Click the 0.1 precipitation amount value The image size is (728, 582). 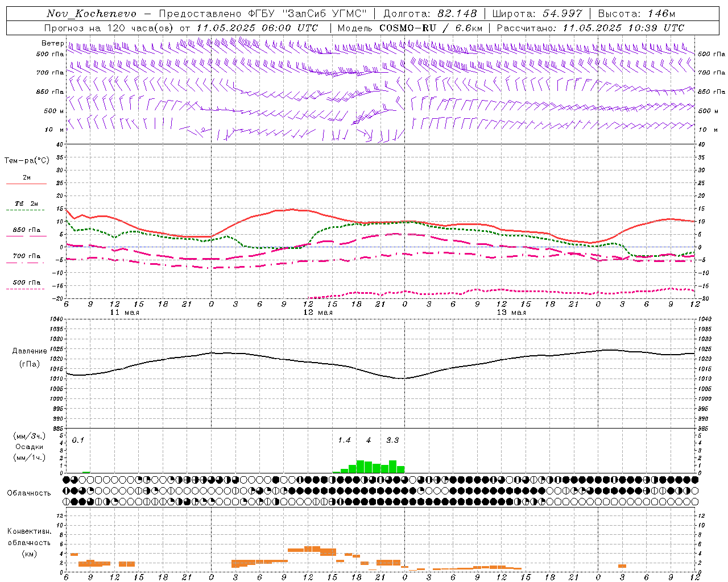pos(78,440)
